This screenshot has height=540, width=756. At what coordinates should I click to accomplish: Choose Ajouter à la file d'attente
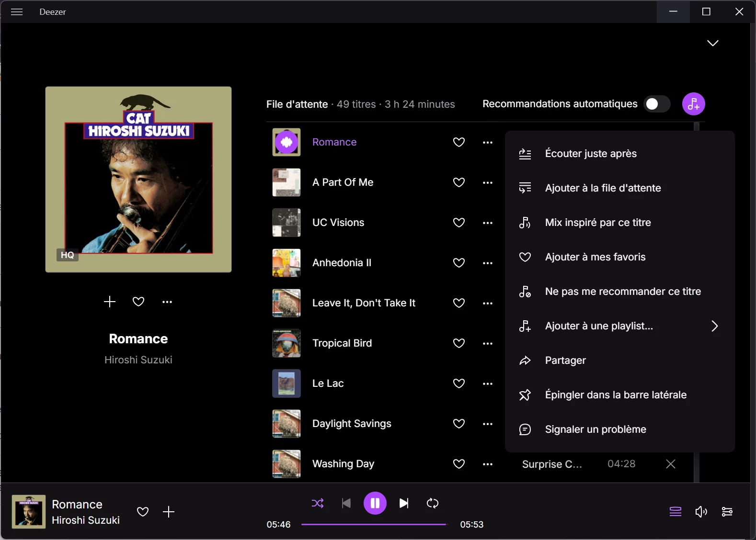(x=619, y=188)
